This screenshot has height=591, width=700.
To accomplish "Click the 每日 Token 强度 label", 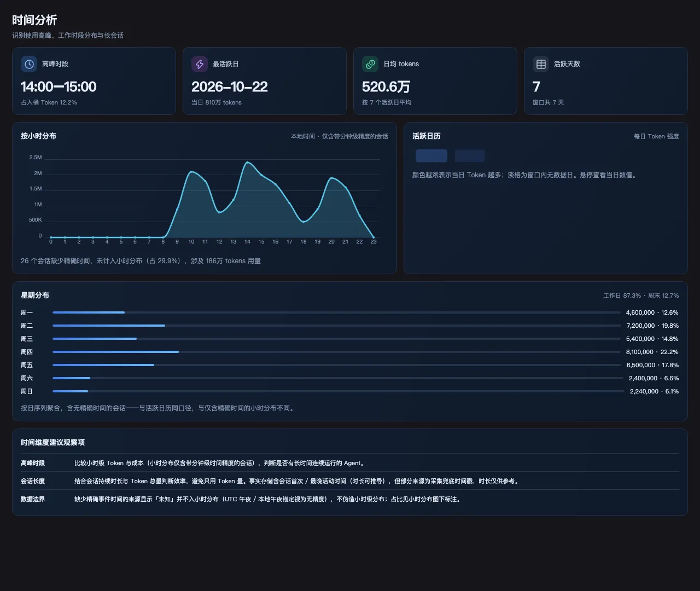I will tap(656, 136).
